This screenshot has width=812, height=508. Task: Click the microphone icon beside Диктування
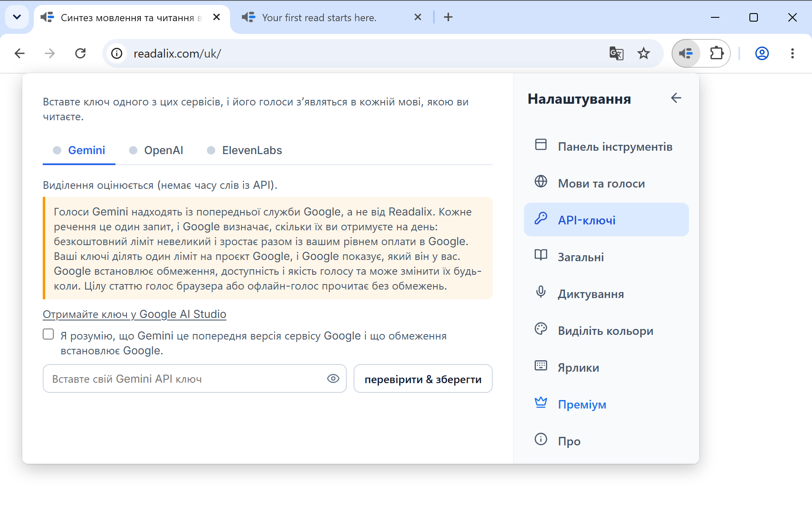541,292
